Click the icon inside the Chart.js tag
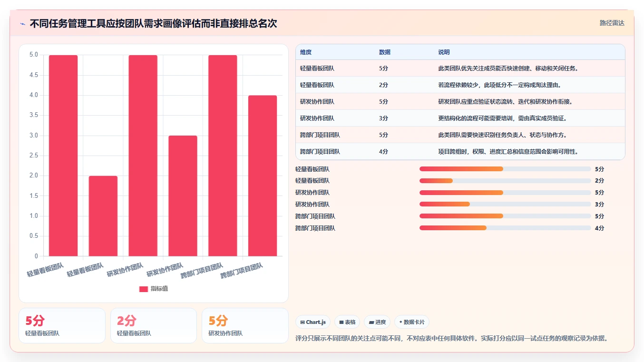This screenshot has width=644, height=362. coord(302,322)
